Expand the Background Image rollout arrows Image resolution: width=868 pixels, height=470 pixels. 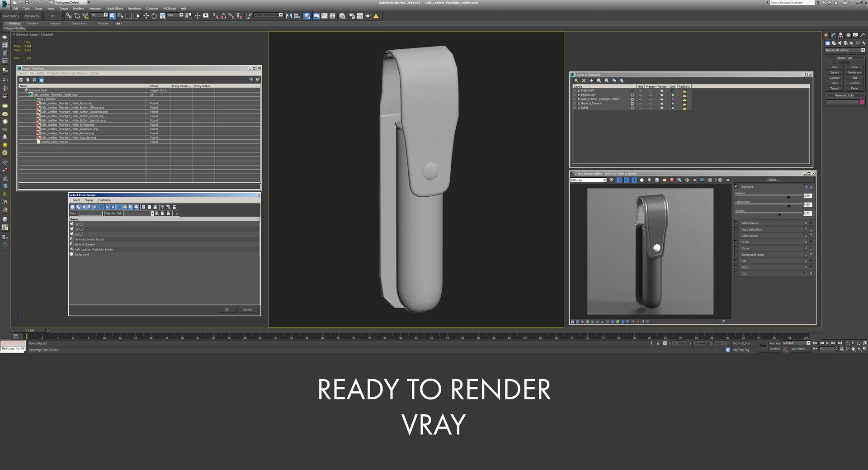[806, 255]
